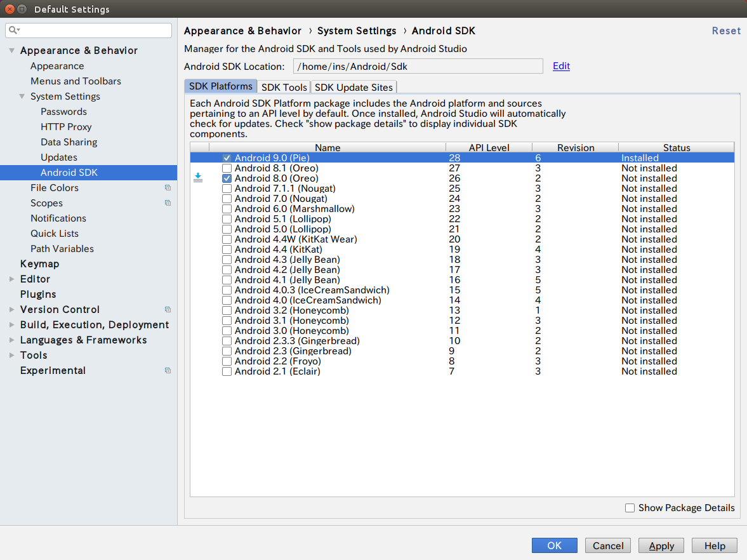Select the Keymap settings item
747x560 pixels.
tap(39, 264)
